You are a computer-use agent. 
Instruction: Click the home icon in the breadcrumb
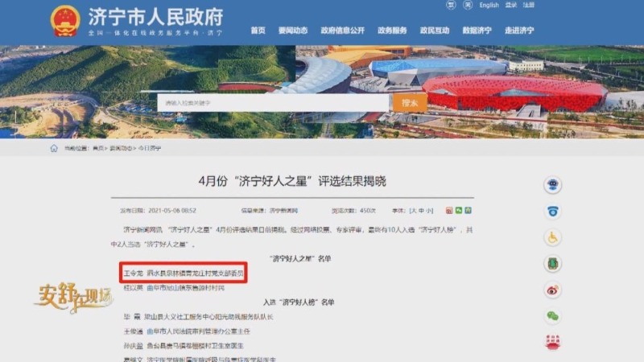tap(54, 148)
